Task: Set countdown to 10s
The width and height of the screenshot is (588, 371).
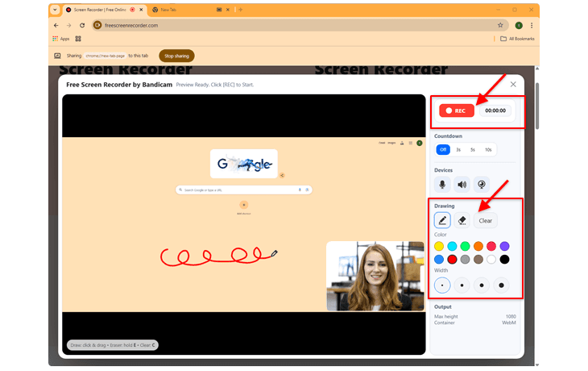Action: coord(488,149)
